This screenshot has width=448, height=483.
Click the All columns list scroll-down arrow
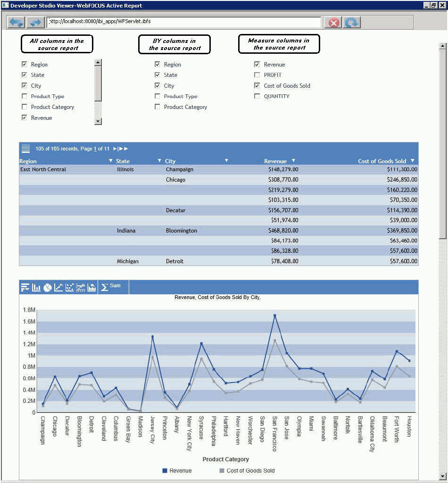(98, 121)
